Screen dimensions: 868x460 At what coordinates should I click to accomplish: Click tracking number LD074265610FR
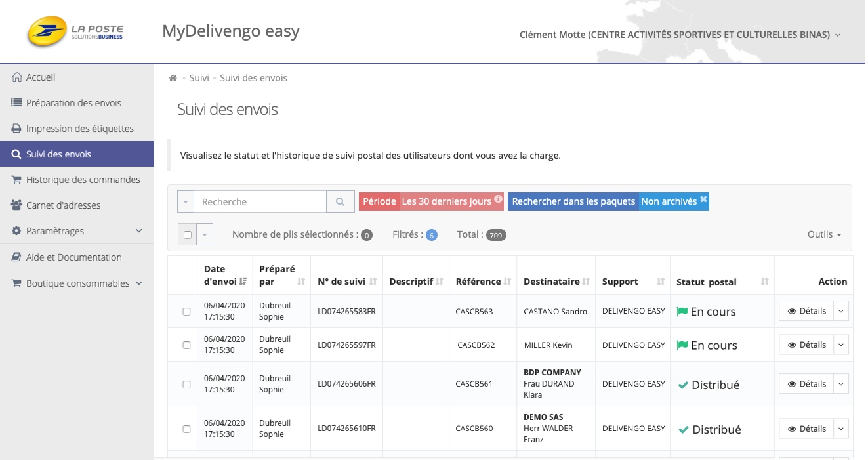346,429
